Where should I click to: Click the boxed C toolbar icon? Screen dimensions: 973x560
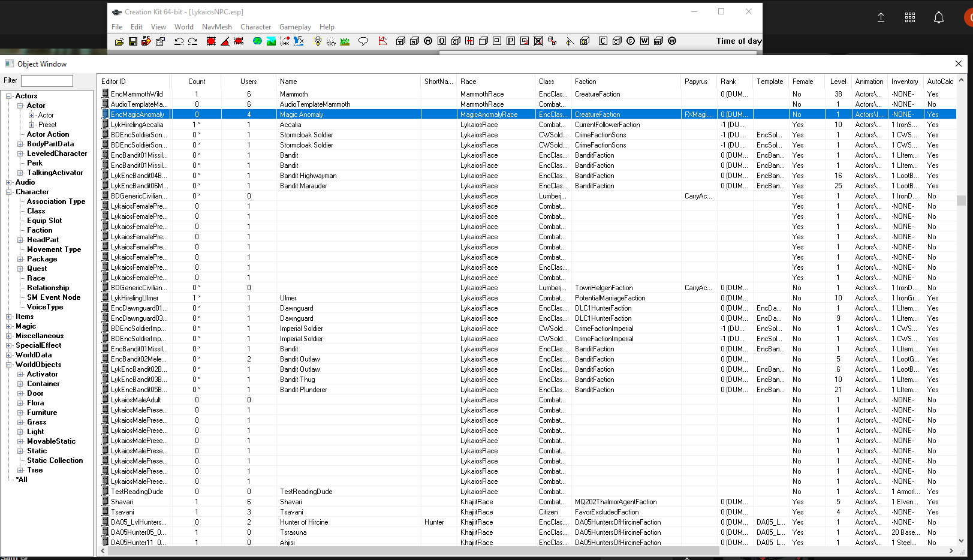pyautogui.click(x=603, y=41)
